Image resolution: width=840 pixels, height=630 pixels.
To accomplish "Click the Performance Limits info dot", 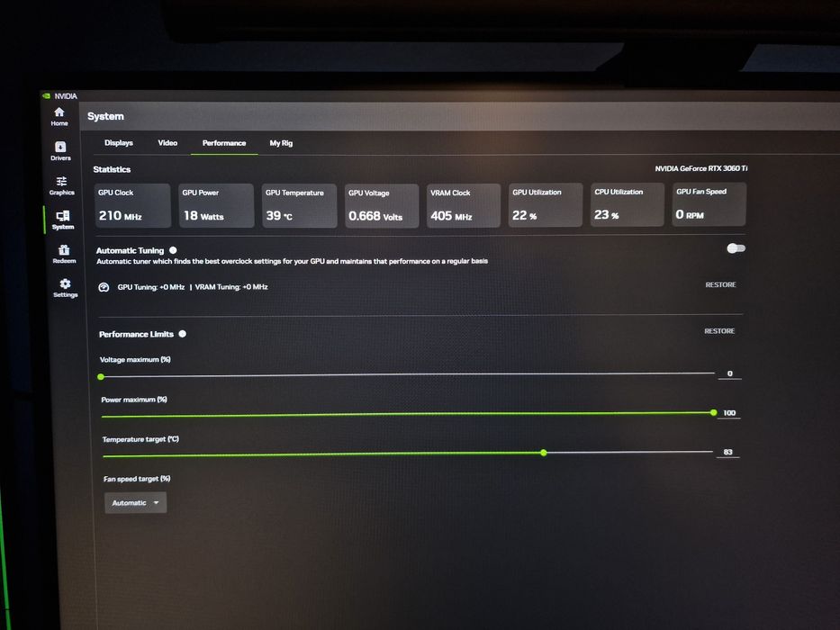I will click(x=182, y=334).
